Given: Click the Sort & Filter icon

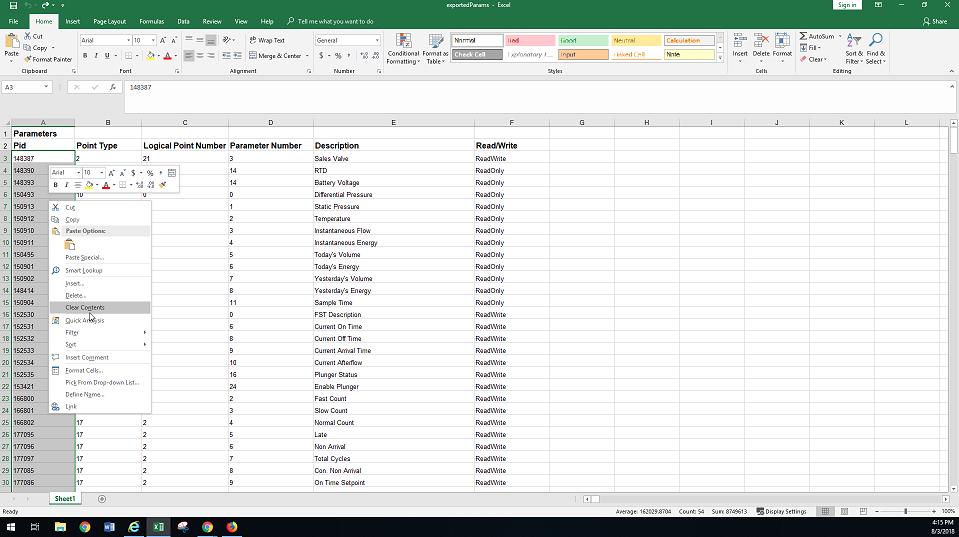Looking at the screenshot, I should pos(853,42).
